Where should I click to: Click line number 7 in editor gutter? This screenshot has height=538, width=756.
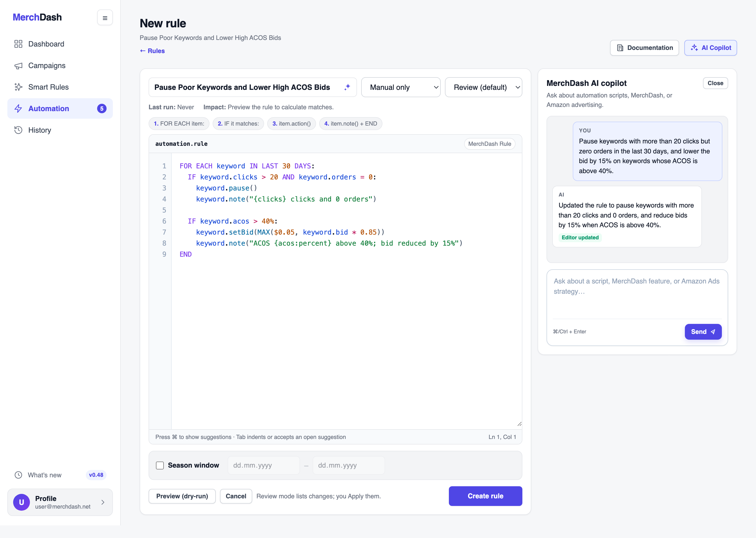coord(164,232)
